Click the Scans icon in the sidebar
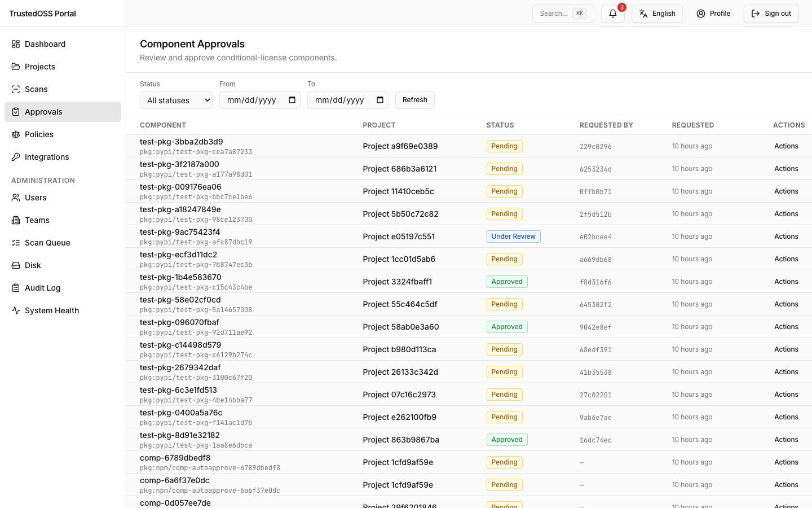Screen dimensions: 812x508 tap(16, 89)
